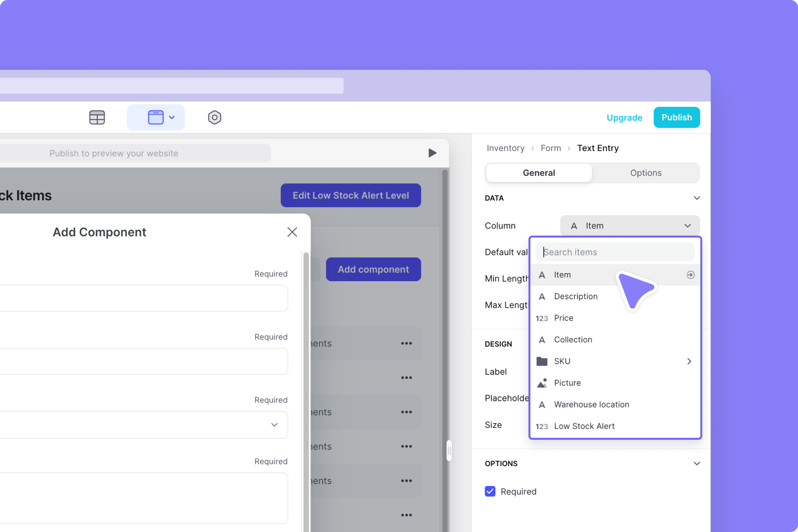The height and width of the screenshot is (532, 798).
Task: Collapse the OPTIONS section
Action: (x=696, y=464)
